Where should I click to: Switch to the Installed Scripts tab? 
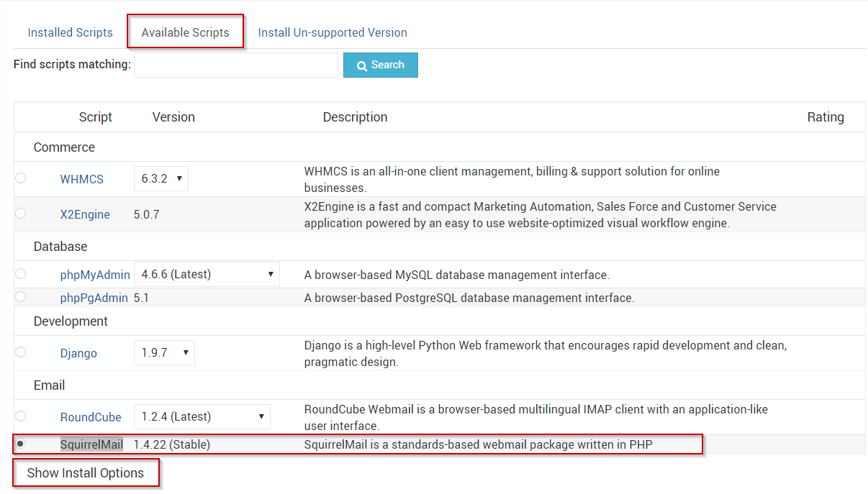click(x=70, y=32)
